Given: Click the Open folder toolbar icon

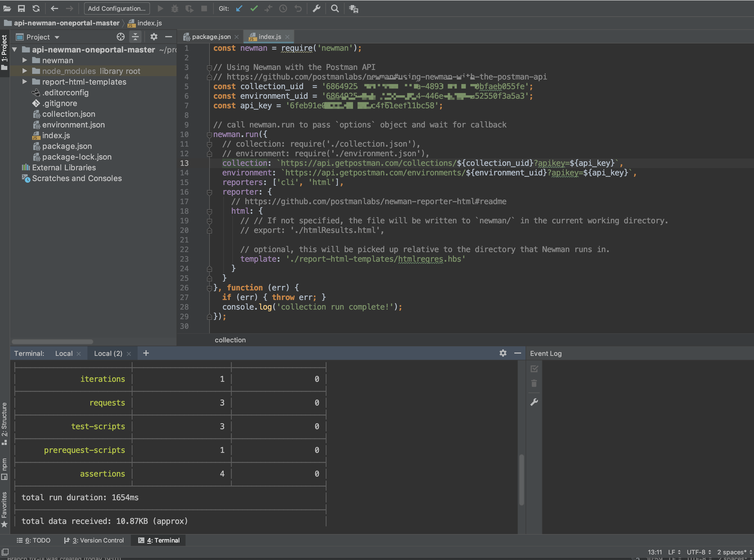Looking at the screenshot, I should click(x=7, y=8).
